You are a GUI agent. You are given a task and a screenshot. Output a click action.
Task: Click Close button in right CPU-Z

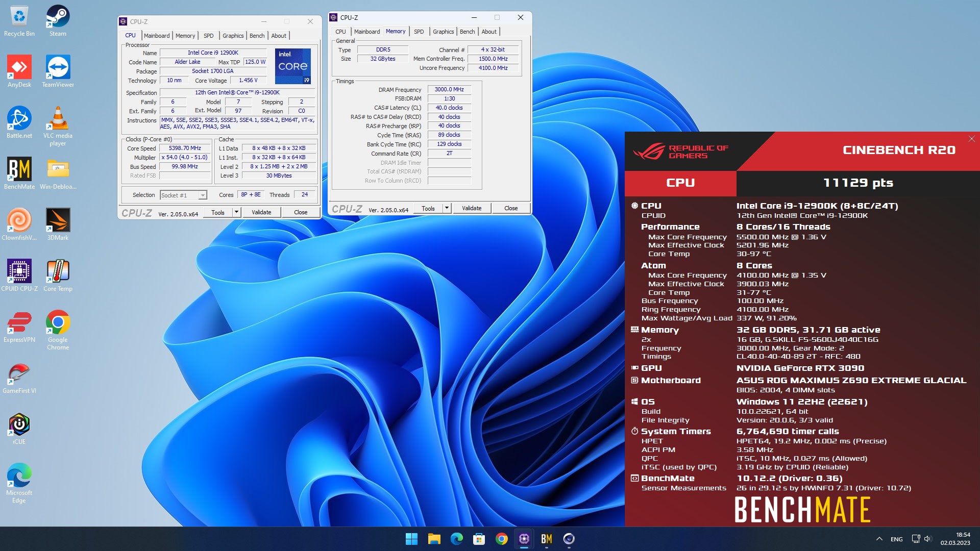pyautogui.click(x=511, y=208)
